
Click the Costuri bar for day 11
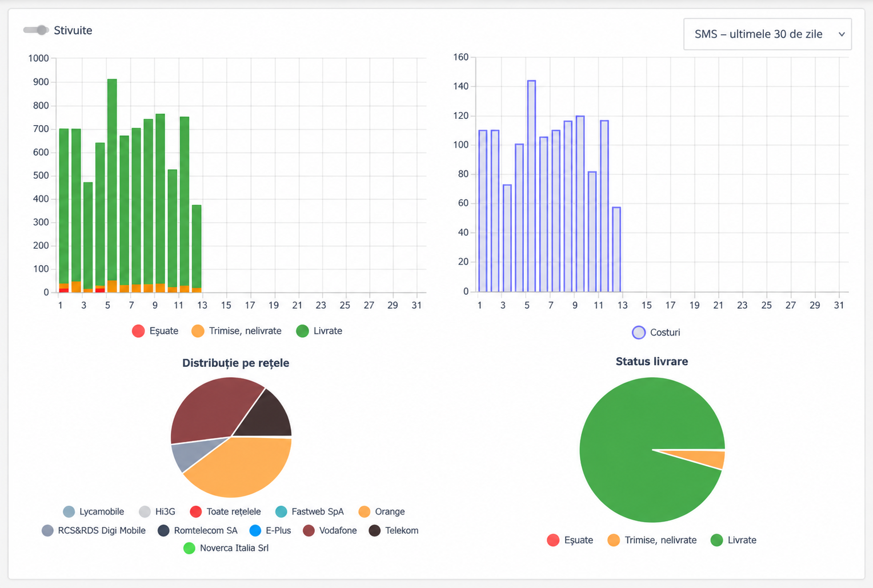tap(604, 206)
